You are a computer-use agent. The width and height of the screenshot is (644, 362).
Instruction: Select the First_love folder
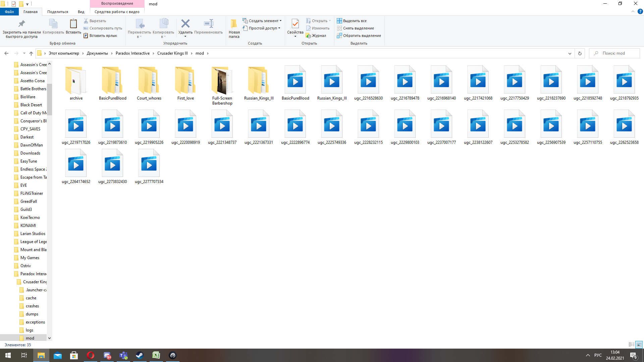185,83
